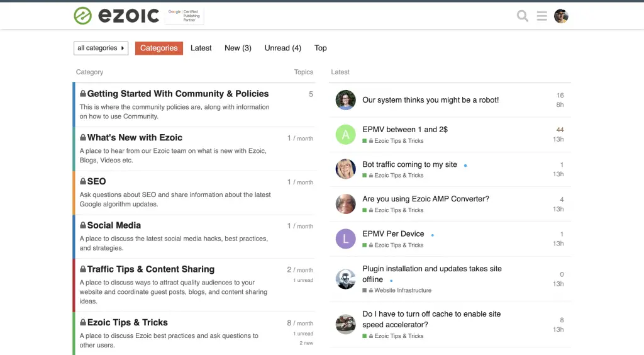Click the lock icon next to SEO category

(83, 181)
